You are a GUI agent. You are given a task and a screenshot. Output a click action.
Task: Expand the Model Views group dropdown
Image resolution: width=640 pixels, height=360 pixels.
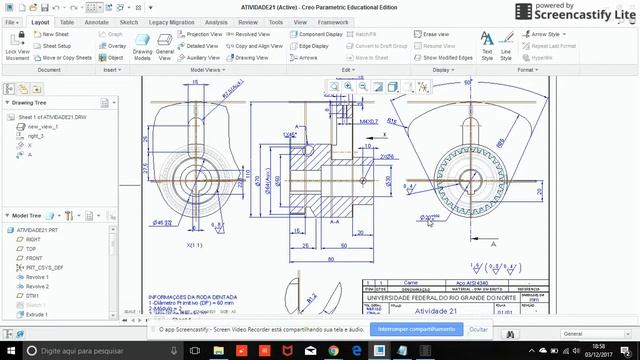coord(208,70)
